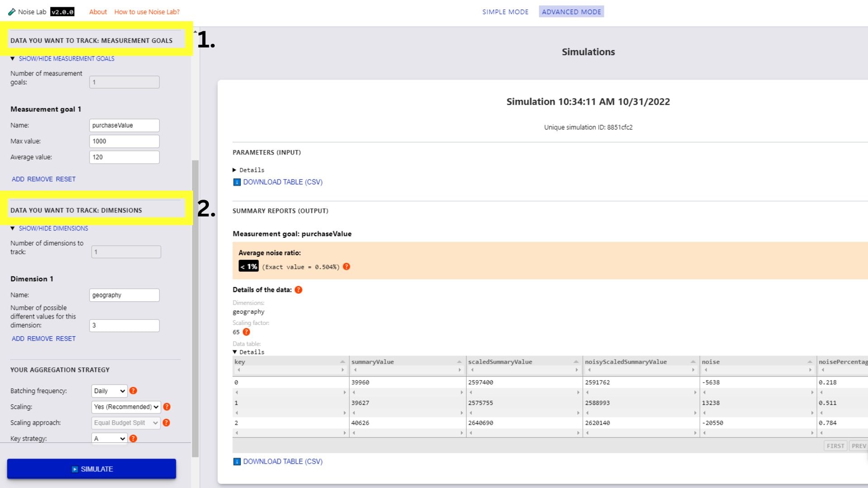This screenshot has width=868, height=488.
Task: Select Yes Recommended scaling dropdown
Action: (126, 406)
